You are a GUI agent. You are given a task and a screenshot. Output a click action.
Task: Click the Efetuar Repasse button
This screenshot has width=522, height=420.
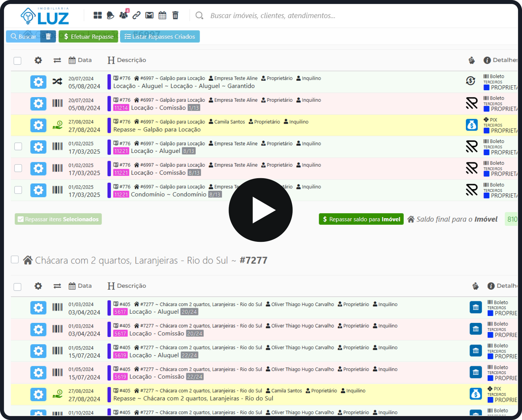(x=88, y=36)
